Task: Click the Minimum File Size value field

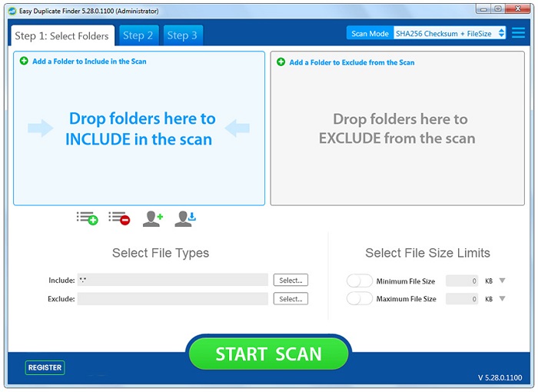Action: [x=462, y=281]
